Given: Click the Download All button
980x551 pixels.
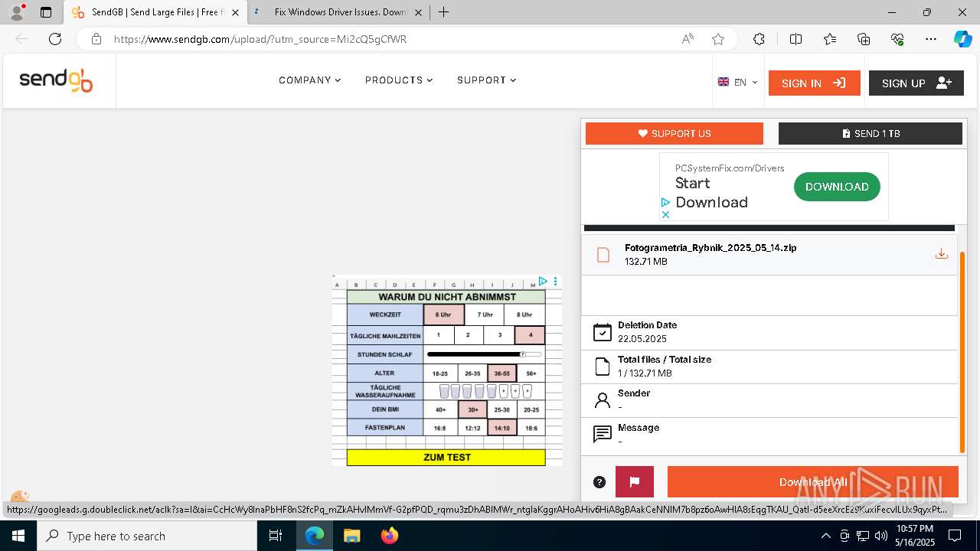Looking at the screenshot, I should 813,482.
